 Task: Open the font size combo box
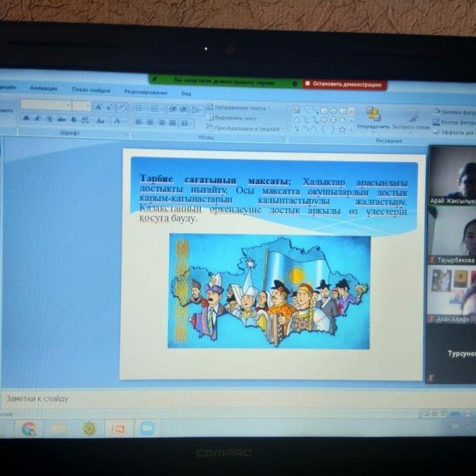82,105
